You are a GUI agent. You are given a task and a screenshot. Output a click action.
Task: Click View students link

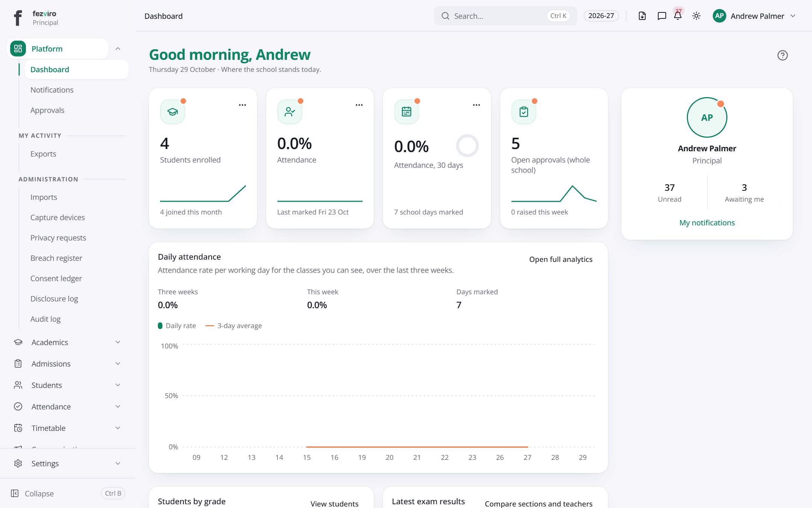pos(334,503)
